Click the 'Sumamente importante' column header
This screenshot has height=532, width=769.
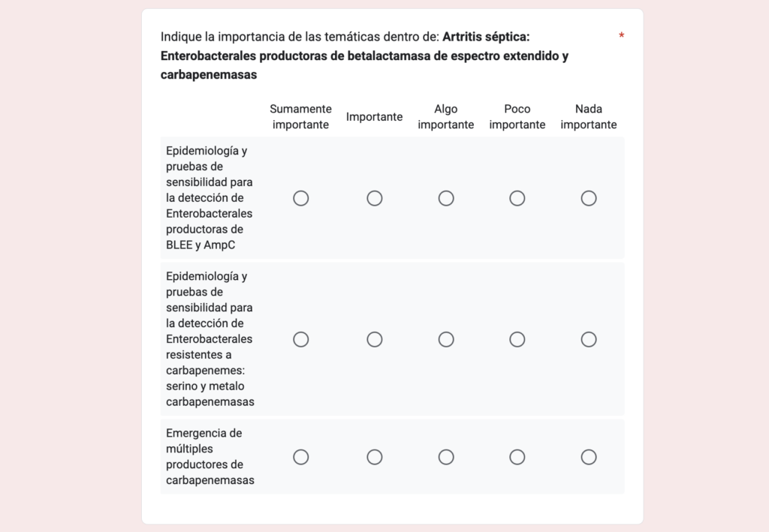coord(300,117)
